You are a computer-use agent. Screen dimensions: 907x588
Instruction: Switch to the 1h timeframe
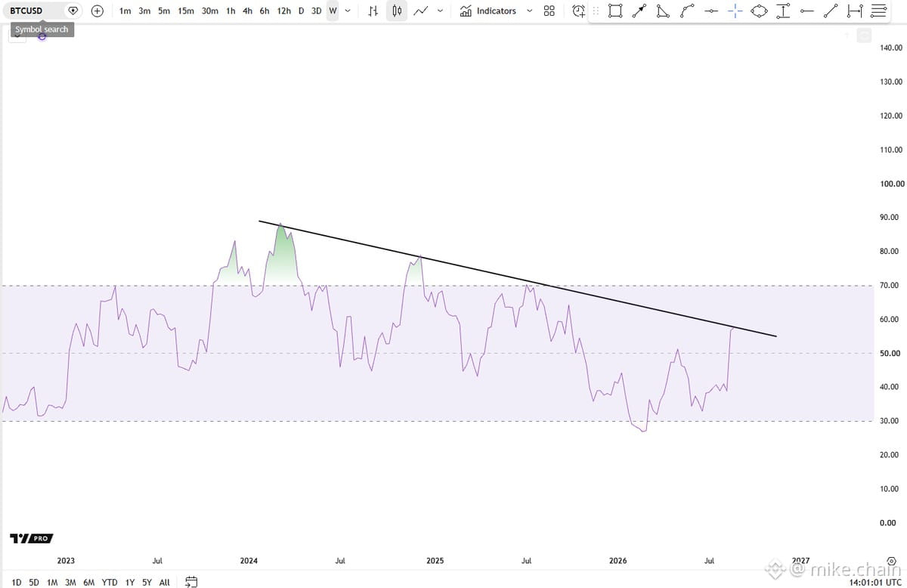(231, 11)
